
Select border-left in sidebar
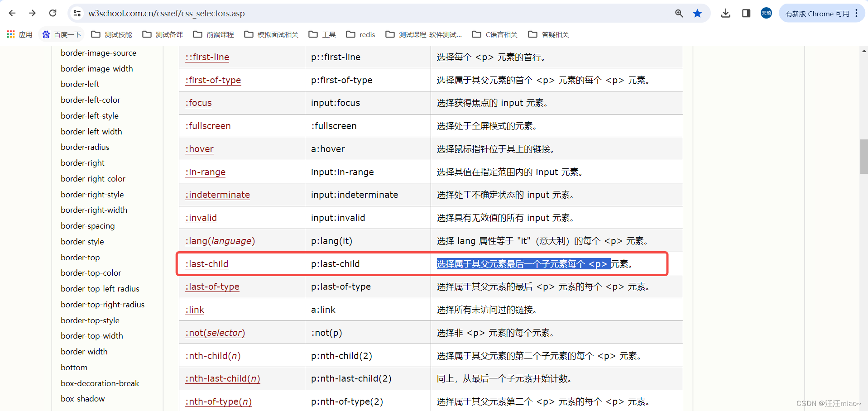pos(80,84)
